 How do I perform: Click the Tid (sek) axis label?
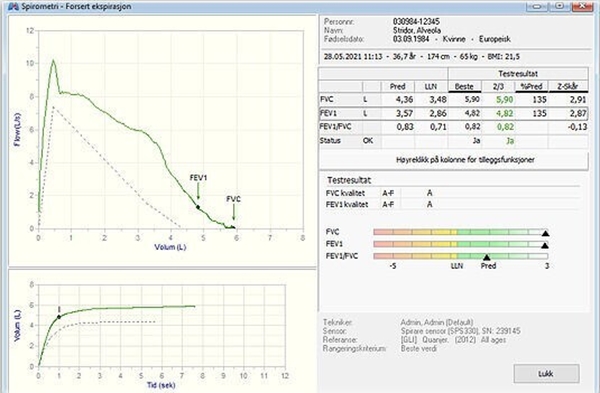click(x=161, y=385)
